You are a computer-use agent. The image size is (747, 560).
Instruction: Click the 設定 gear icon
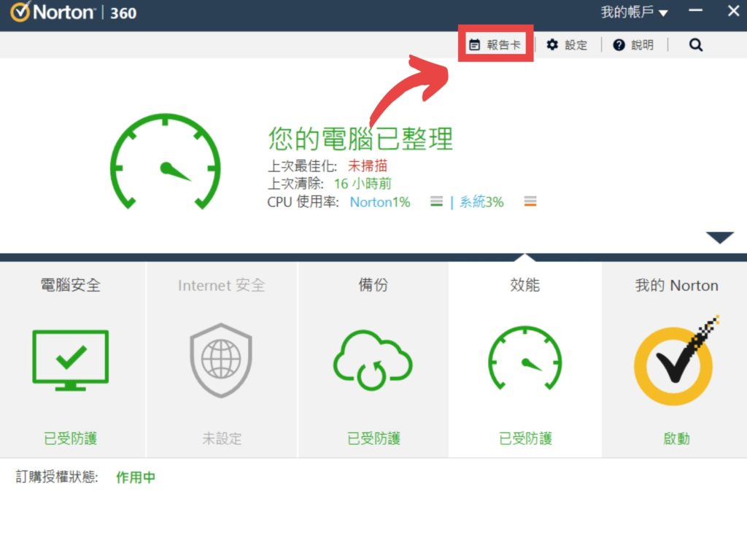point(552,44)
